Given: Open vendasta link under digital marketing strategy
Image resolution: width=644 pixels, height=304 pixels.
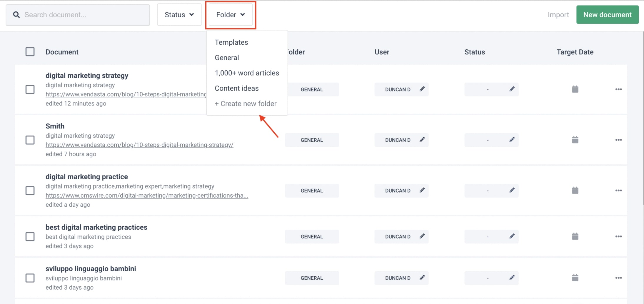Looking at the screenshot, I should 126,94.
